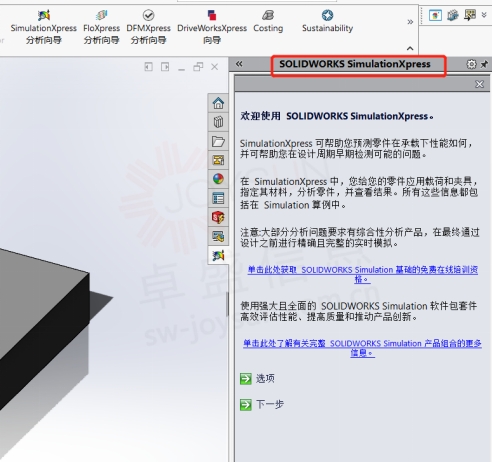Expand ribbon overflow double-arrow

(410, 22)
